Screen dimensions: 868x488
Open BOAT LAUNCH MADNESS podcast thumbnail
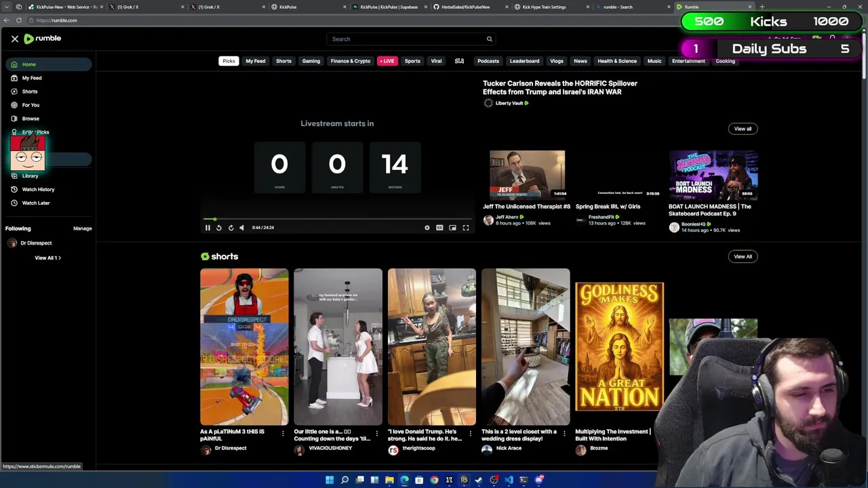click(713, 174)
